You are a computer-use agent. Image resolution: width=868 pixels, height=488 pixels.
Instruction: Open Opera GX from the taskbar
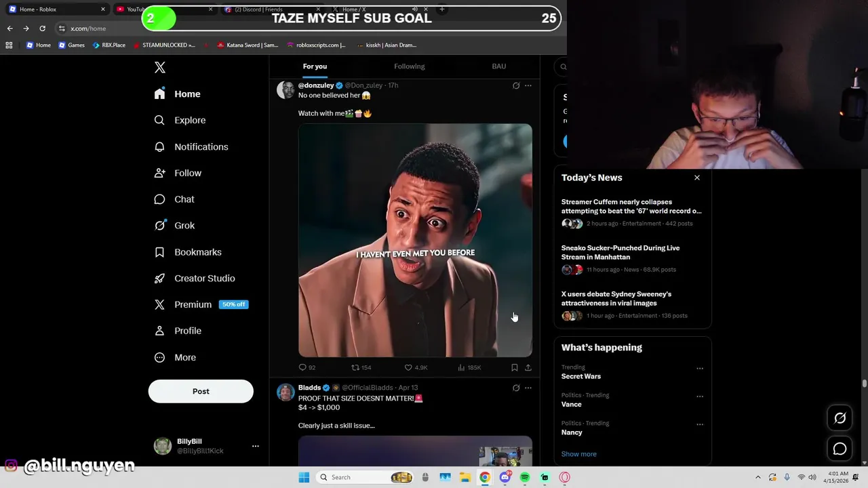pos(564,477)
